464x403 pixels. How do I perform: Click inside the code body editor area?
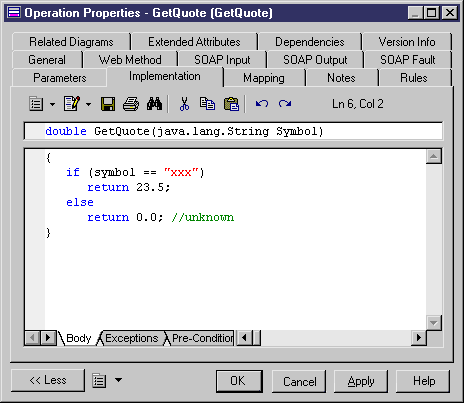235,239
